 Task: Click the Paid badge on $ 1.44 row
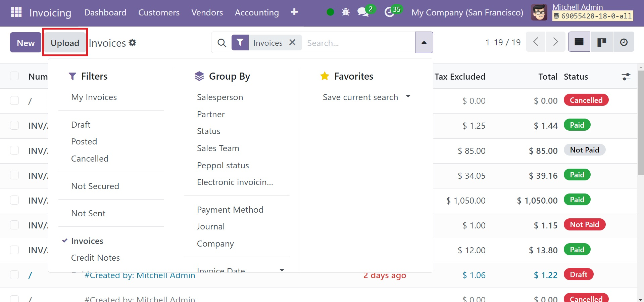(x=577, y=125)
